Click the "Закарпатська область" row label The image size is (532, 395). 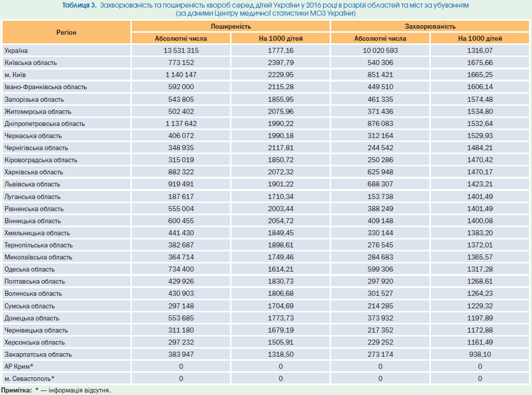38,355
